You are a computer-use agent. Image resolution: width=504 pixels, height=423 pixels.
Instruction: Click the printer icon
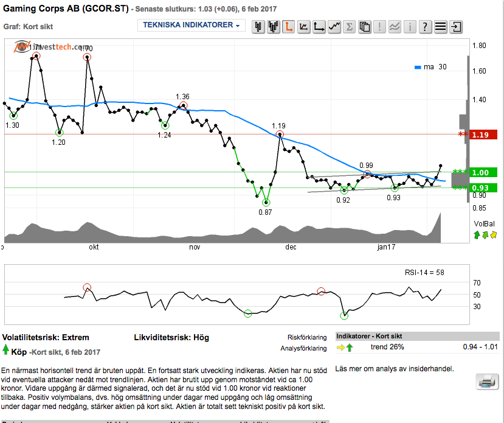click(487, 382)
